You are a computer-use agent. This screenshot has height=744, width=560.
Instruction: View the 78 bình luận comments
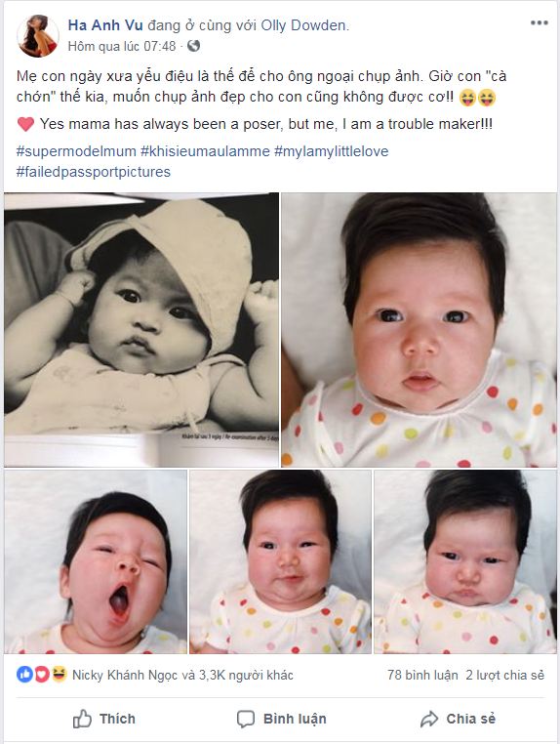pyautogui.click(x=422, y=675)
